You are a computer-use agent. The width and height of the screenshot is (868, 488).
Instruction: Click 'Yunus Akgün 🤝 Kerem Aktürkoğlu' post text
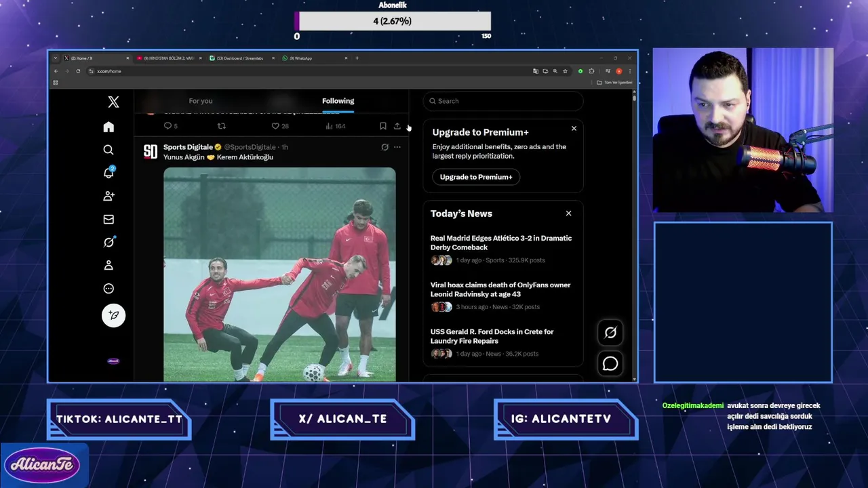point(218,157)
